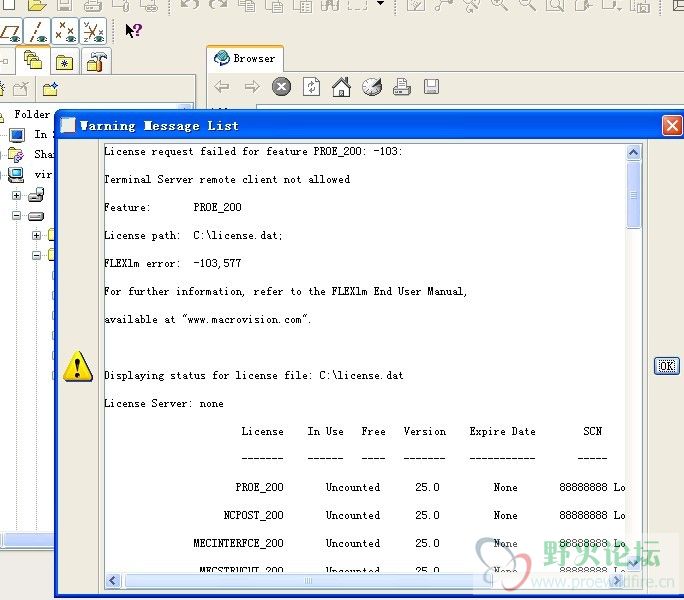Click the network drive icon in folder tree
Screen dimensions: 684x600
point(36,195)
